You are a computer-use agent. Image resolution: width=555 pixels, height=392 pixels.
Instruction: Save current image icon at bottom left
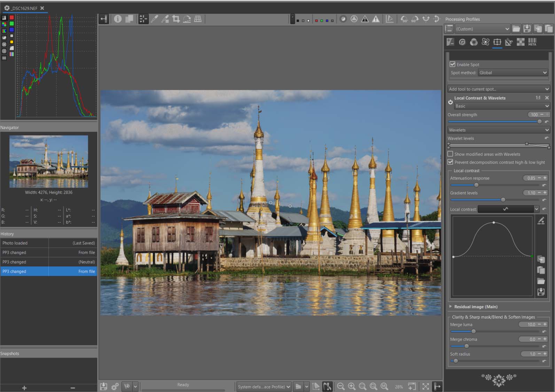104,386
